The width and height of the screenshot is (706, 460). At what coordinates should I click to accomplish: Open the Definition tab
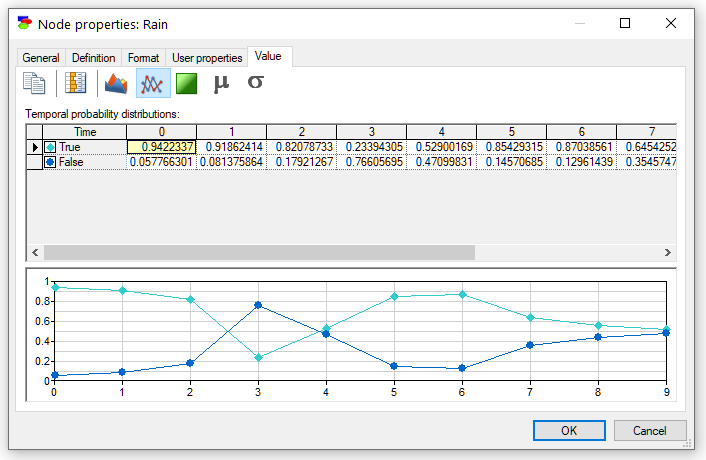[x=94, y=58]
